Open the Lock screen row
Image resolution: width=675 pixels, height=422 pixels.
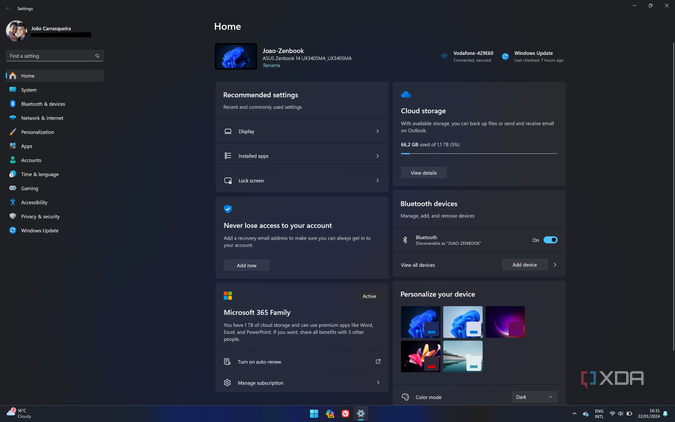(302, 180)
